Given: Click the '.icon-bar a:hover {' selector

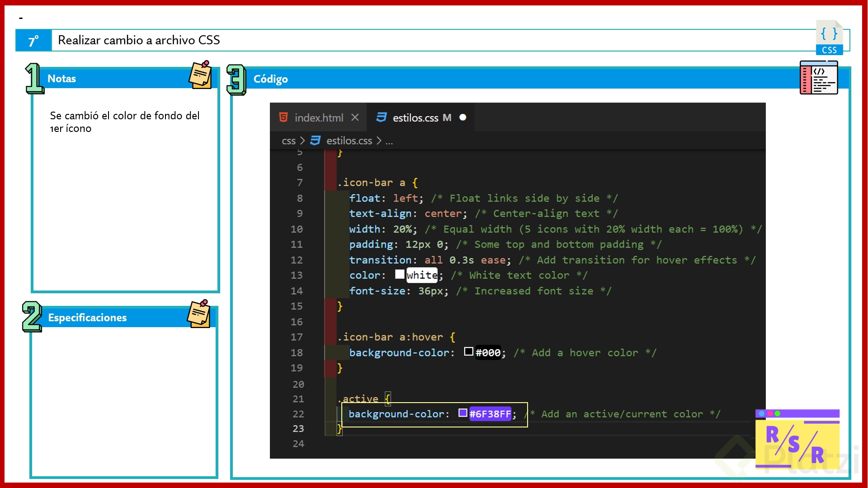Looking at the screenshot, I should tap(396, 337).
